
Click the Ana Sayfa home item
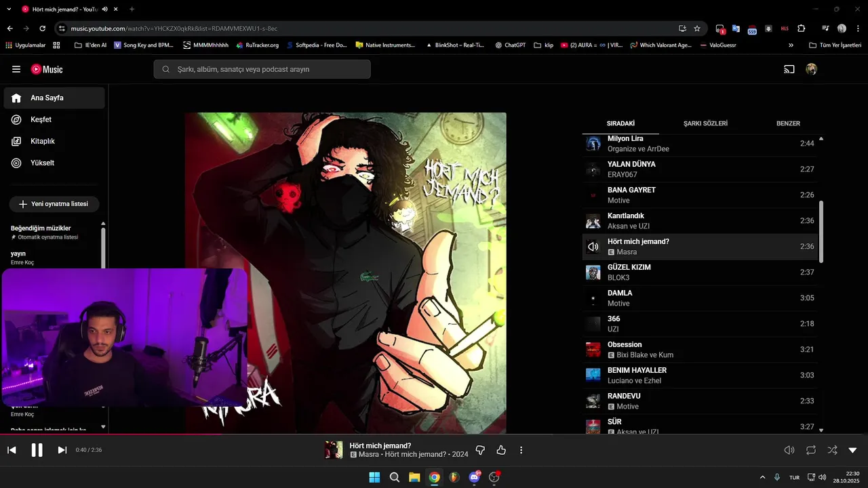click(54, 98)
